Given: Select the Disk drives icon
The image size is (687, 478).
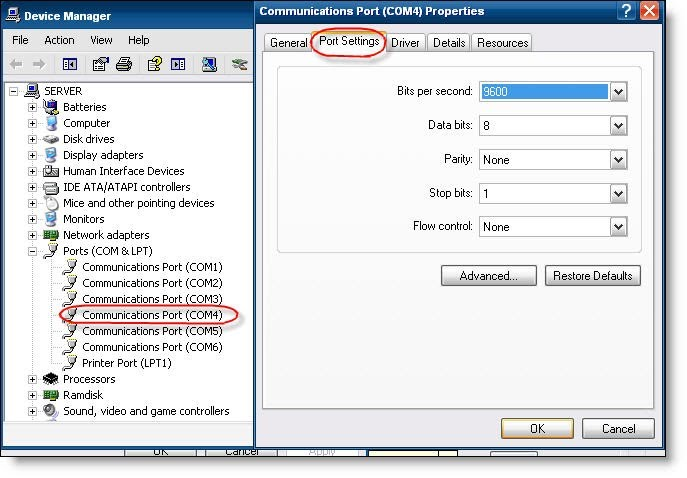Looking at the screenshot, I should click(x=51, y=139).
